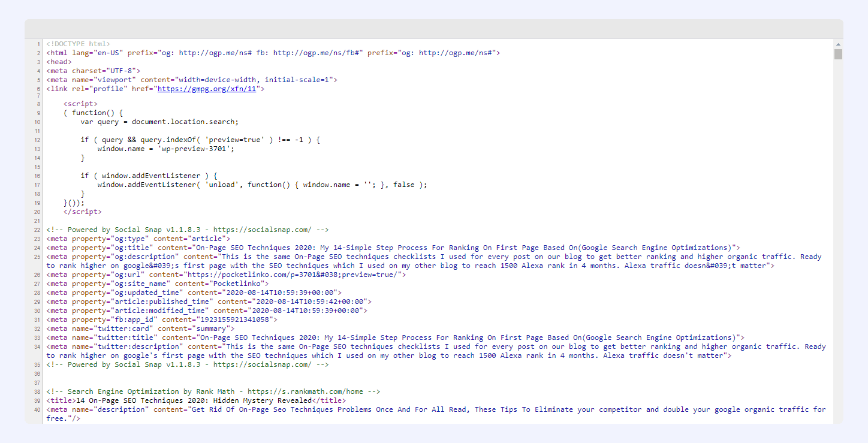
Task: Click the opening script tag
Action: [80, 104]
